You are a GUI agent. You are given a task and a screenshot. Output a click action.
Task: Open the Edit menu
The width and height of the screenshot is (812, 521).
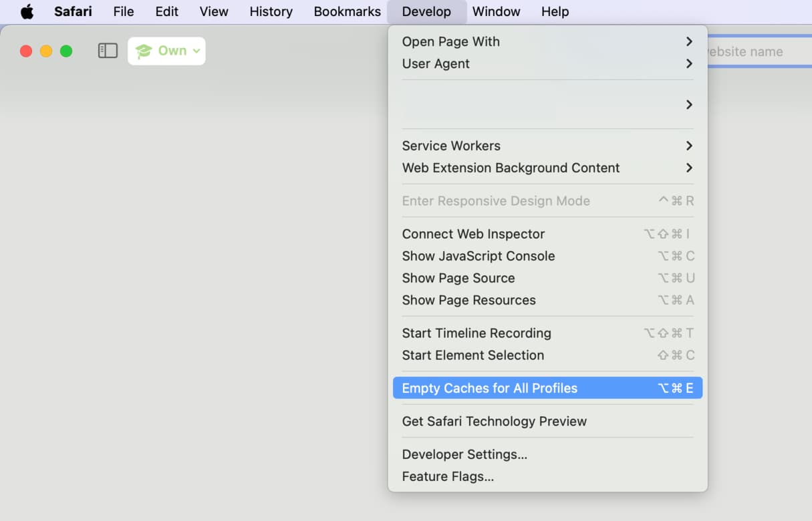tap(166, 11)
